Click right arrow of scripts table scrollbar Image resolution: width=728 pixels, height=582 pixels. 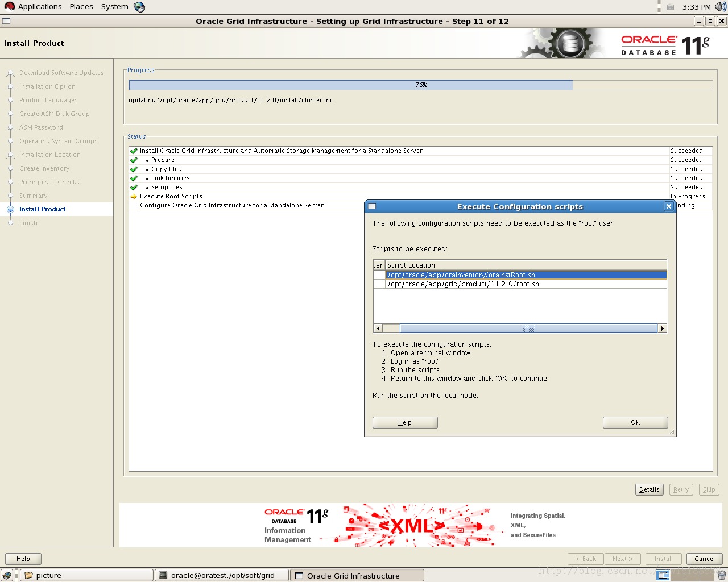(x=662, y=329)
